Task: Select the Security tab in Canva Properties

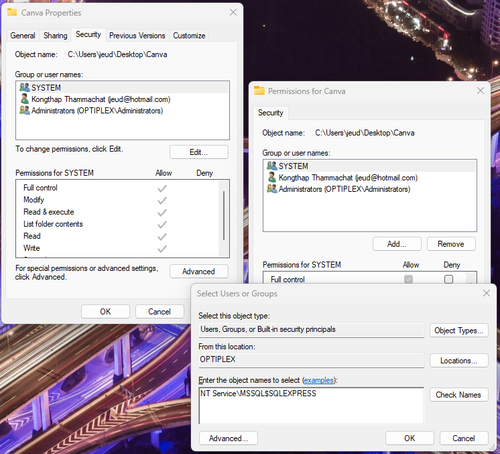Action: pyautogui.click(x=88, y=34)
